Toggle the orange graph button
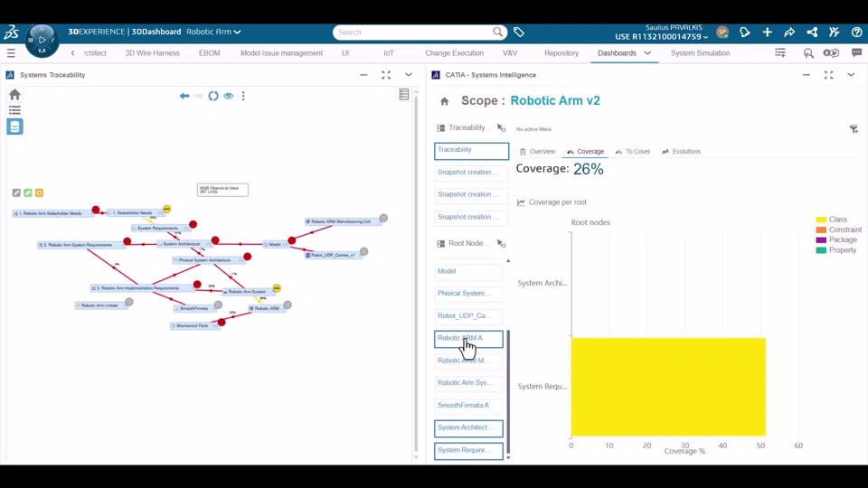The image size is (868, 488). pos(39,192)
